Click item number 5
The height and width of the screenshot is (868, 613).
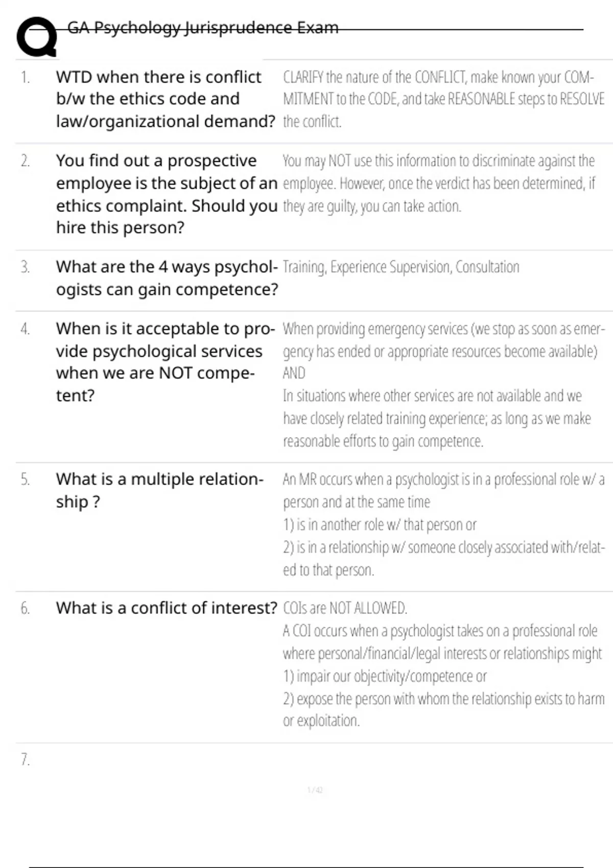click(25, 479)
